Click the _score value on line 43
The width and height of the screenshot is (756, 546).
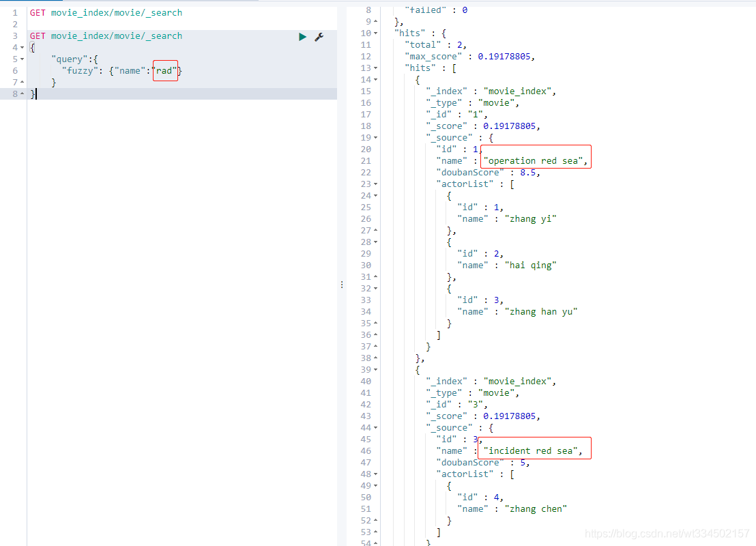509,416
